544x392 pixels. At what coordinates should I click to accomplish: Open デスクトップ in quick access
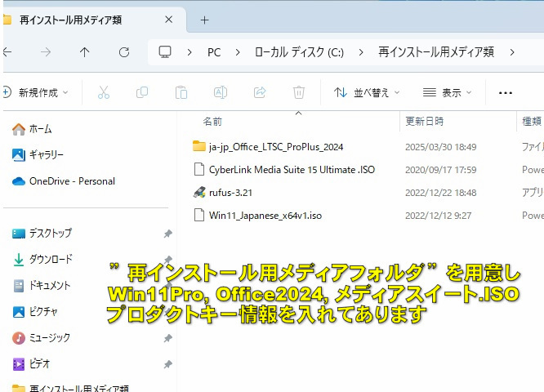coord(42,233)
